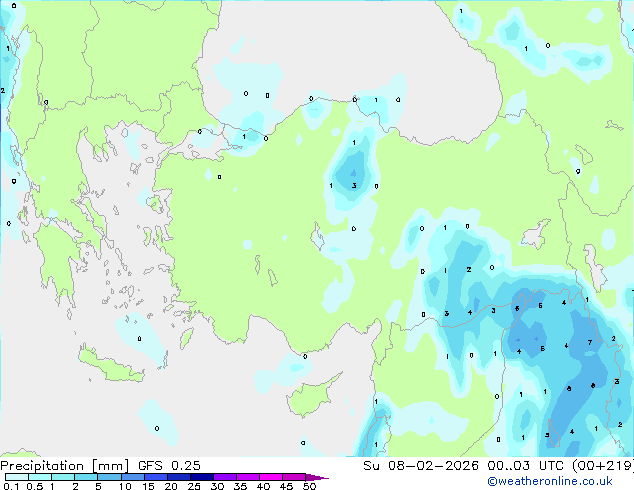Select the 30–35 mm legend color swatch
634x490 pixels.
point(225,477)
